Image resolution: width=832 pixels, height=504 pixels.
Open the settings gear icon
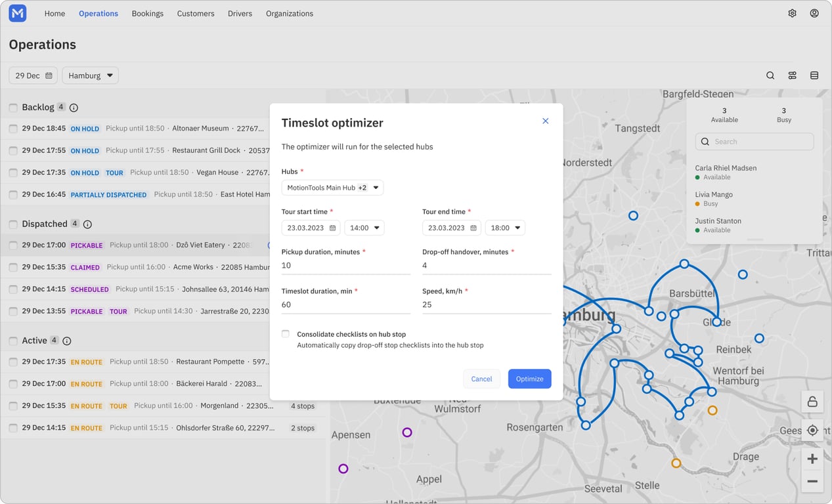793,13
